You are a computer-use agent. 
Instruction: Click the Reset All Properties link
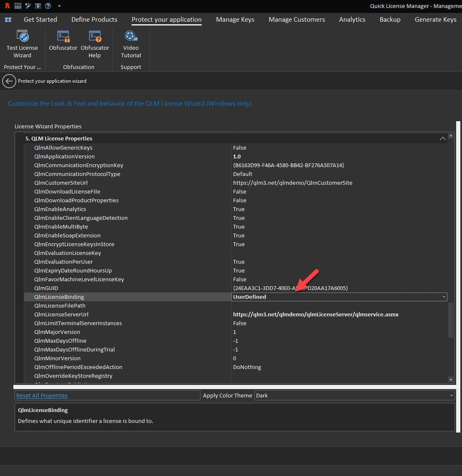click(42, 396)
